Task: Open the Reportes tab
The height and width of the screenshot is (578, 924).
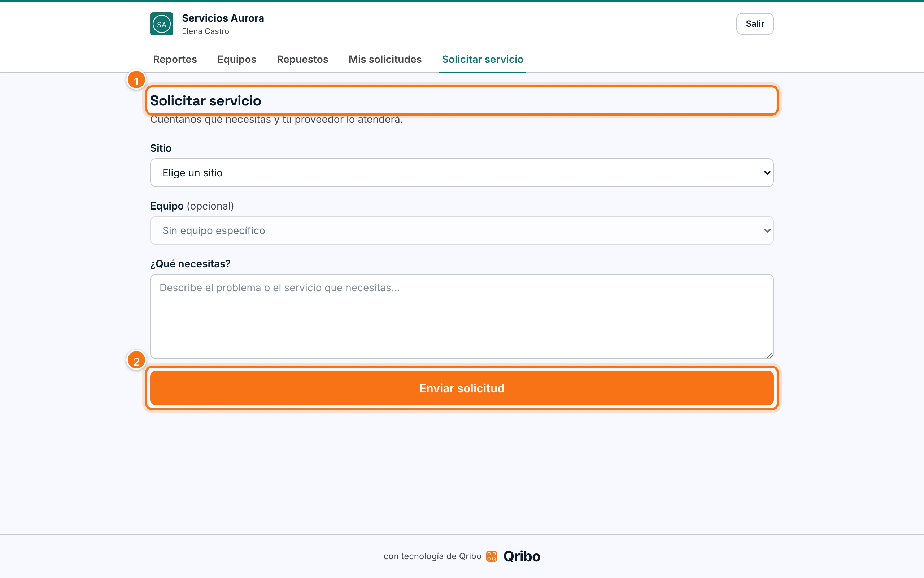Action: click(175, 59)
